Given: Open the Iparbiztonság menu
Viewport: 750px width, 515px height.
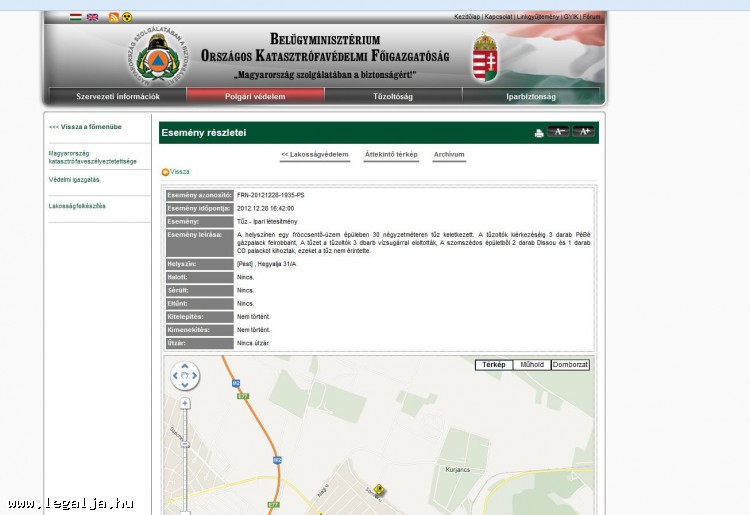Looking at the screenshot, I should [531, 97].
